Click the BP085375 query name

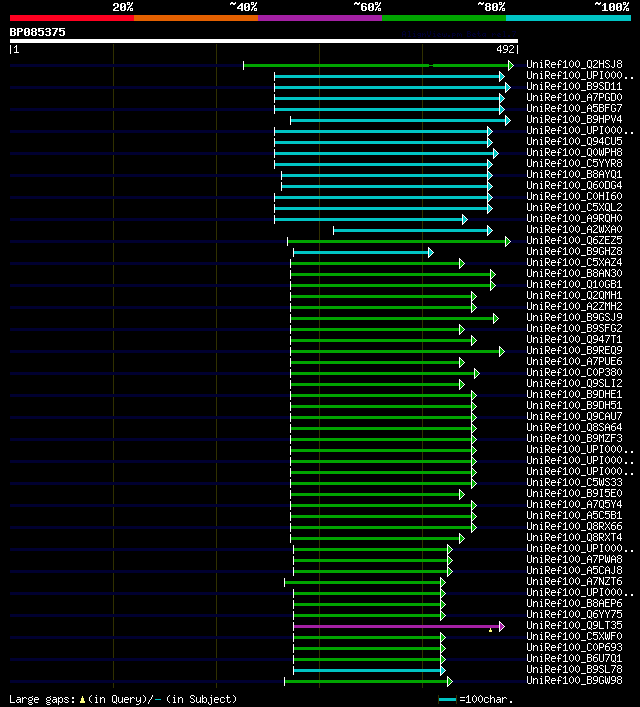[x=37, y=32]
